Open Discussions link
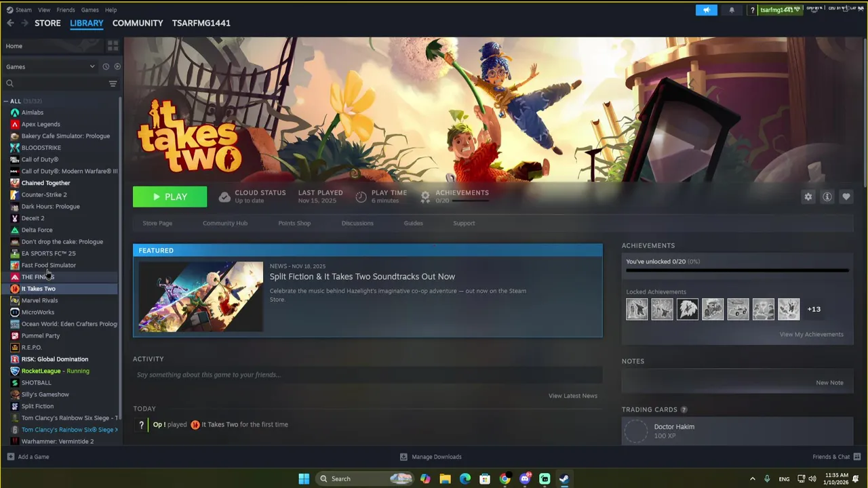Image resolution: width=868 pixels, height=488 pixels. pyautogui.click(x=357, y=223)
